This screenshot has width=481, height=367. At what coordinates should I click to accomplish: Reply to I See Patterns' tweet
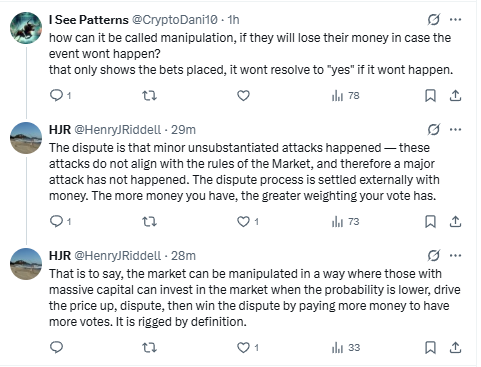[60, 96]
